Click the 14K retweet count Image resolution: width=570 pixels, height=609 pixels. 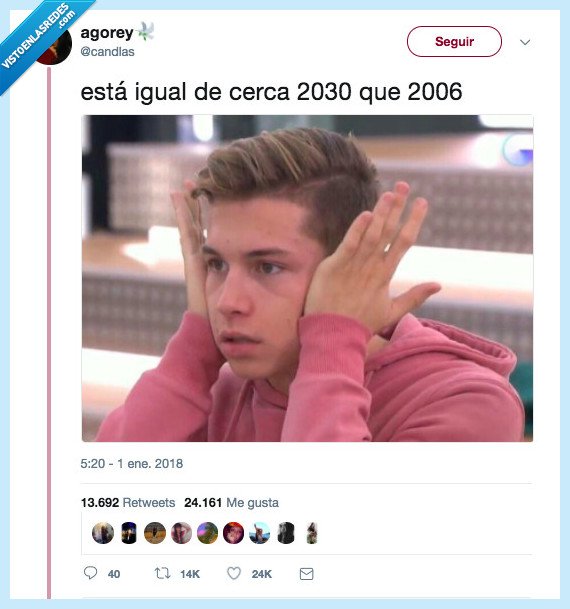click(190, 574)
